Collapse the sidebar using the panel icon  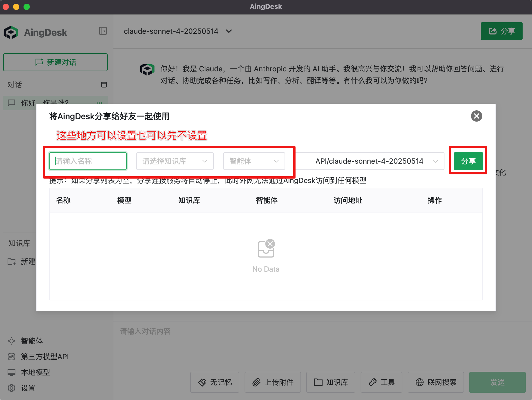click(103, 31)
